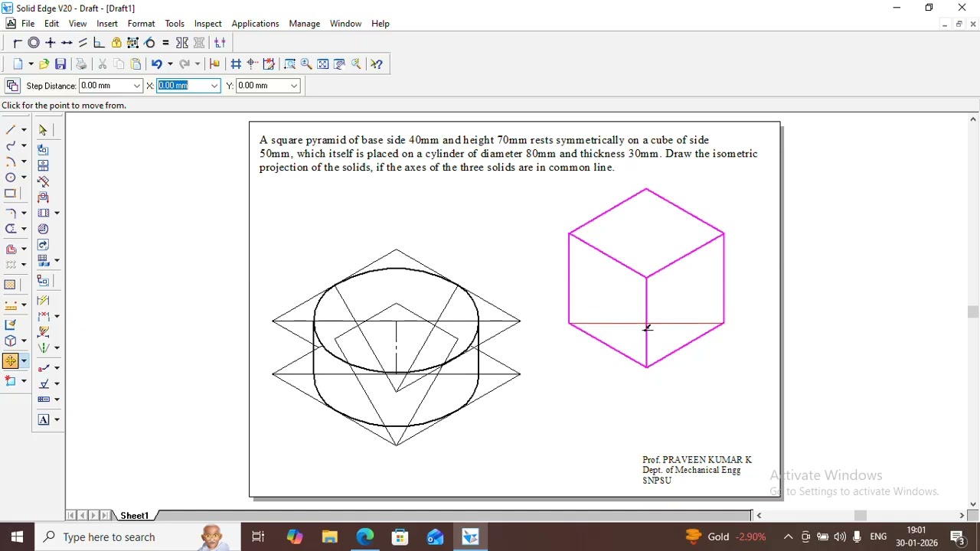Image resolution: width=980 pixels, height=551 pixels.
Task: Select the Collinear relationship tool
Action: pos(67,43)
